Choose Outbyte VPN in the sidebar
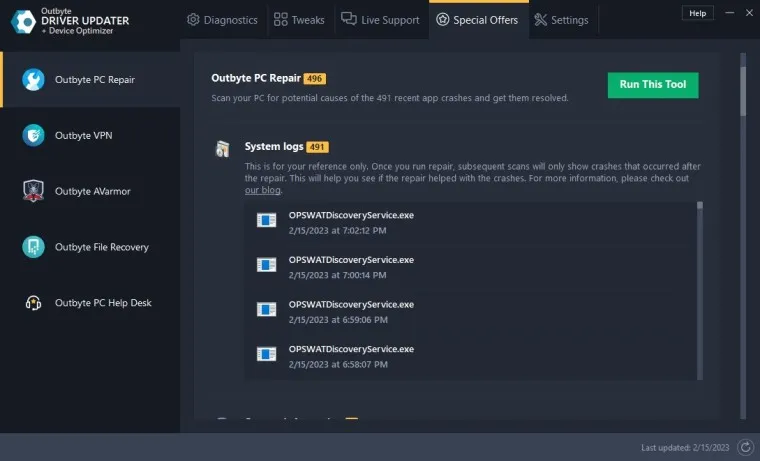Screen dimensions: 760x461 (x=91, y=135)
